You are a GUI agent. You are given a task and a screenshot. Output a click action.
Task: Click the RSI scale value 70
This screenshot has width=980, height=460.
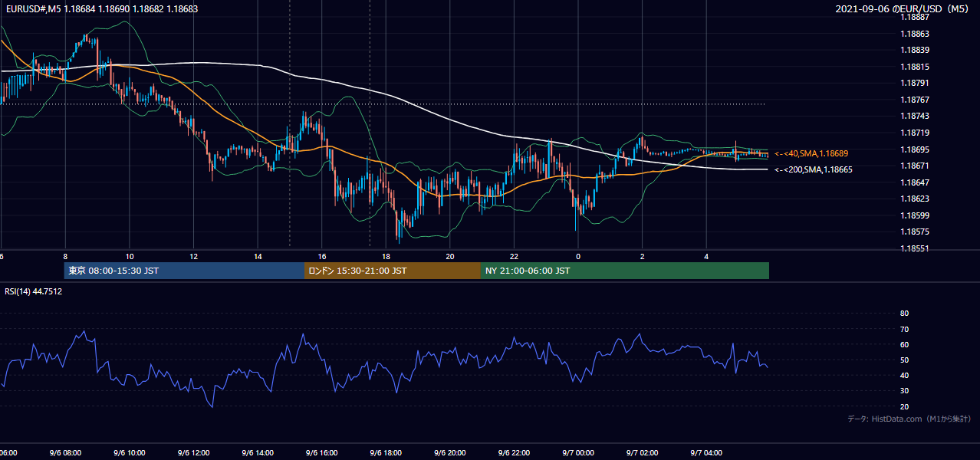pos(904,329)
